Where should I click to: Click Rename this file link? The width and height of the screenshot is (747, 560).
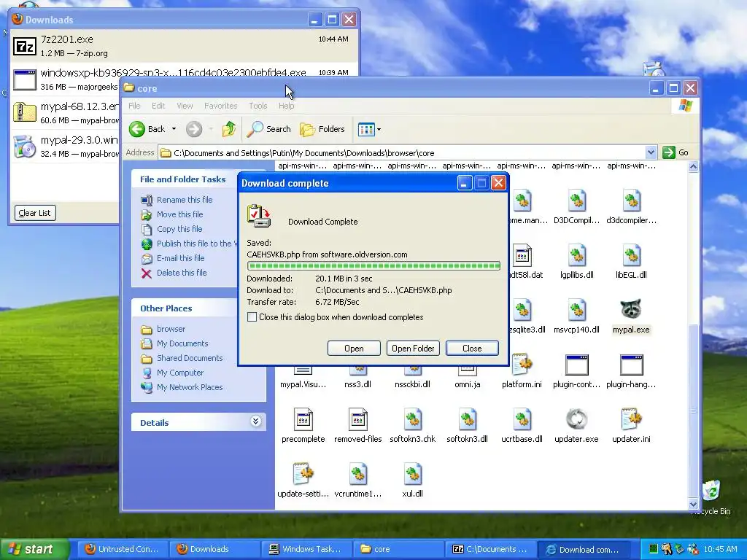pyautogui.click(x=185, y=200)
